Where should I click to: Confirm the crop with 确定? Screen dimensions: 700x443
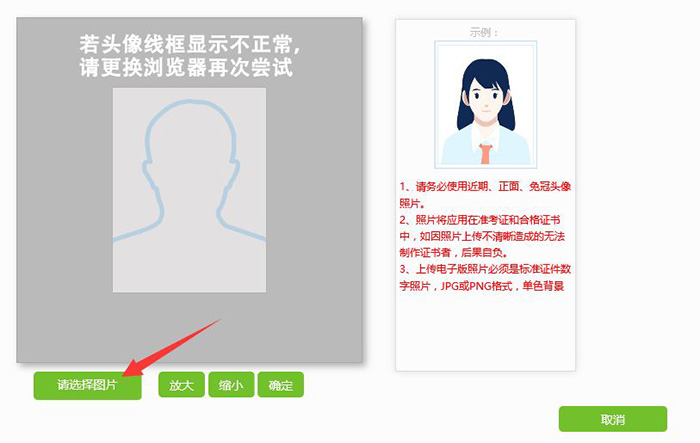(x=281, y=384)
